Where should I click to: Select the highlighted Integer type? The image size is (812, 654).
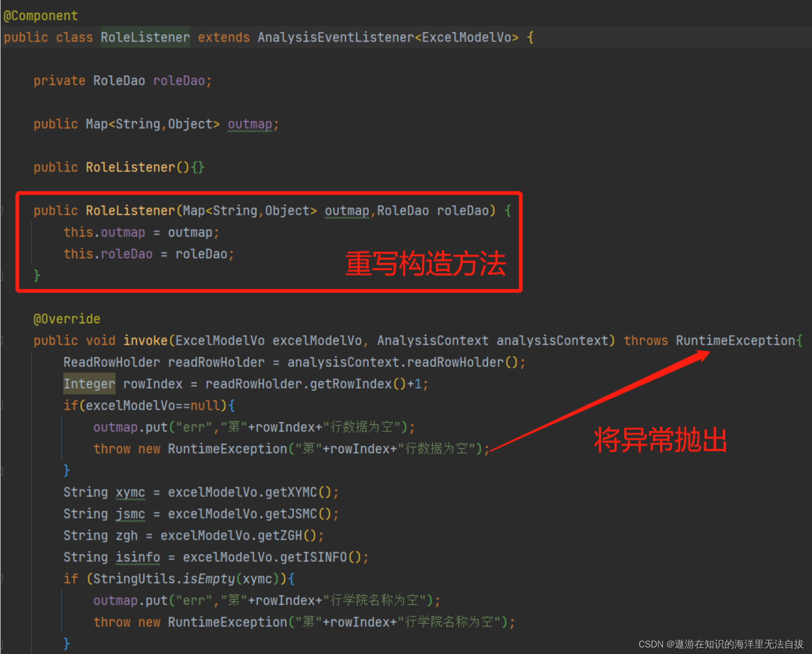(x=89, y=384)
